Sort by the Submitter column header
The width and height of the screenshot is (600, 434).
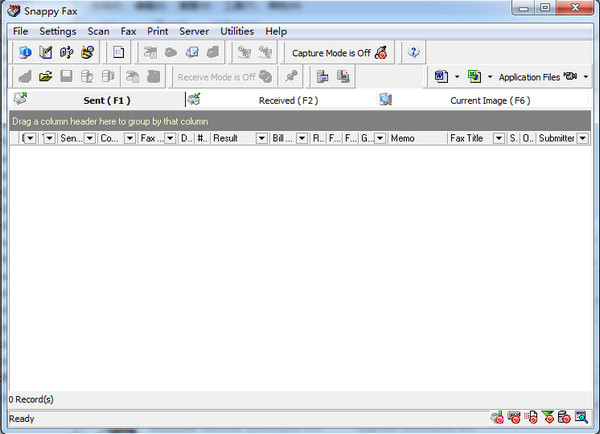pos(556,138)
